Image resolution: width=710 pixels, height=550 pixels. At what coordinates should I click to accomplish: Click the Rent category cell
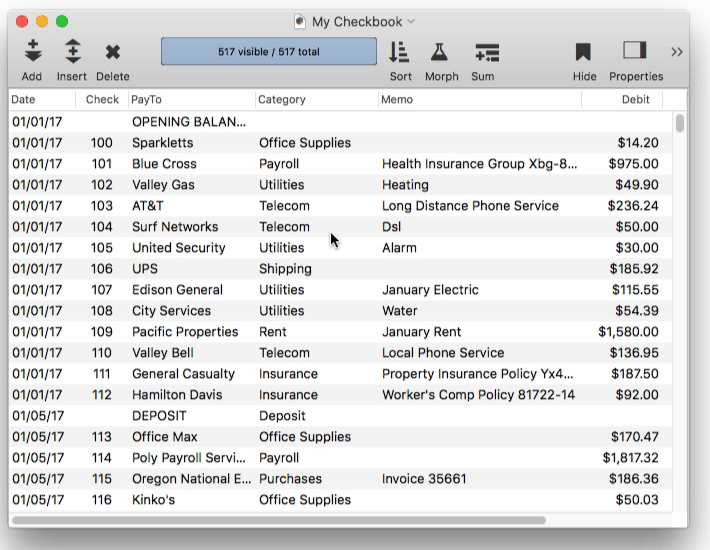[x=273, y=331]
